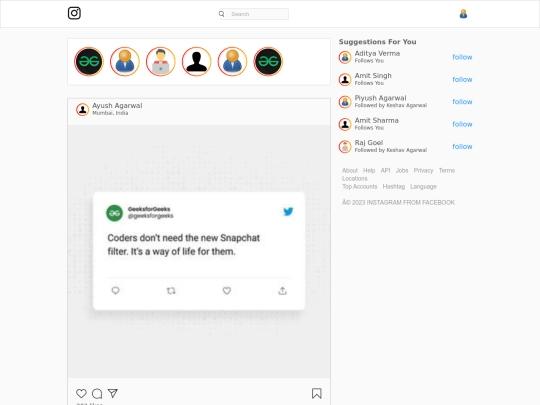Click Amit Sharma's avatar

(x=345, y=124)
